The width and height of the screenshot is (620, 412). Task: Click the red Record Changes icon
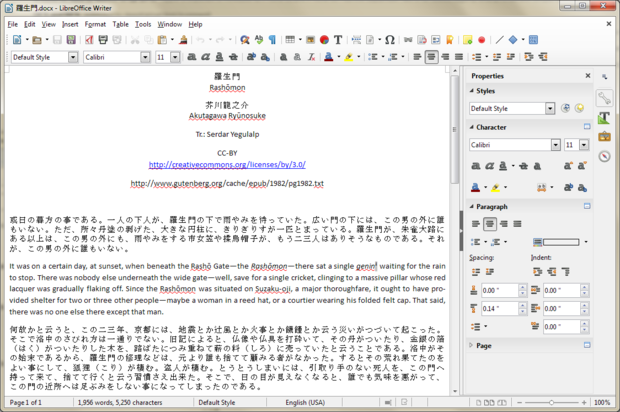[482, 40]
